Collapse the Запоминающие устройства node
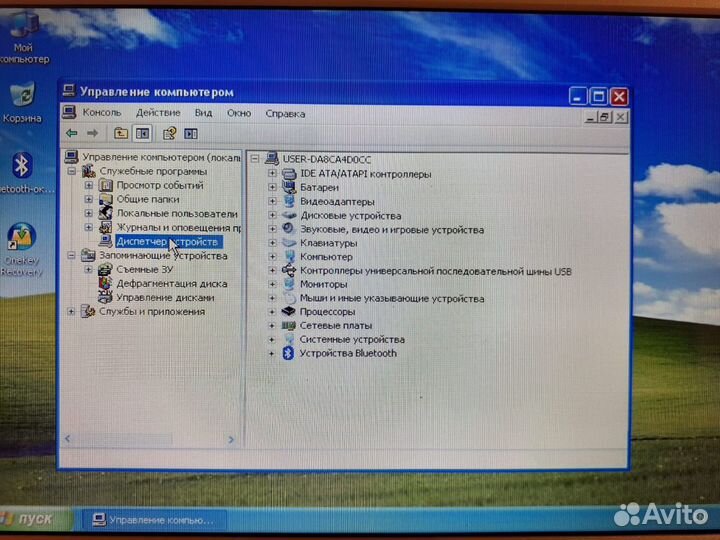Viewport: 720px width, 540px height. (71, 255)
